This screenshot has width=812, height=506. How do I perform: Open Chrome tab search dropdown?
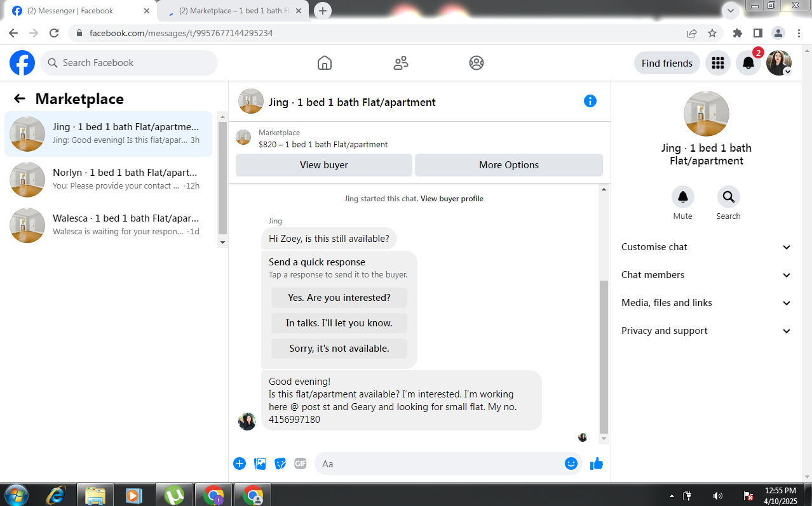(x=731, y=11)
